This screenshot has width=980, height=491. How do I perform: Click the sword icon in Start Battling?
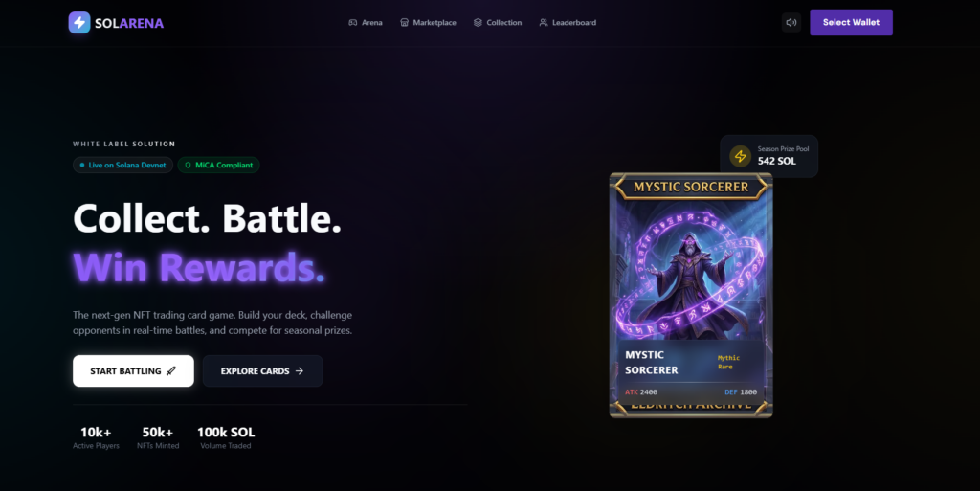[x=171, y=371]
